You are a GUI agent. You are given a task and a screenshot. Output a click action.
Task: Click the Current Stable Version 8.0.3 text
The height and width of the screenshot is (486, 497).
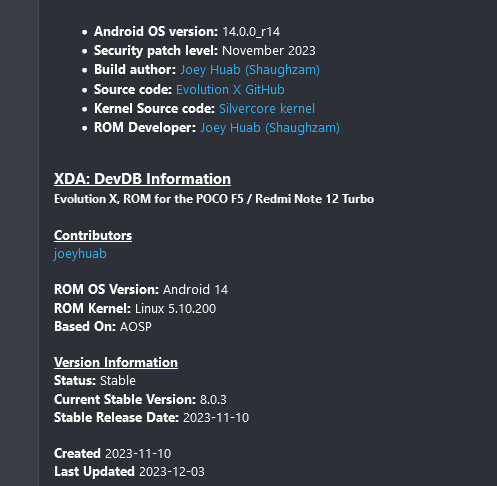pyautogui.click(x=140, y=399)
